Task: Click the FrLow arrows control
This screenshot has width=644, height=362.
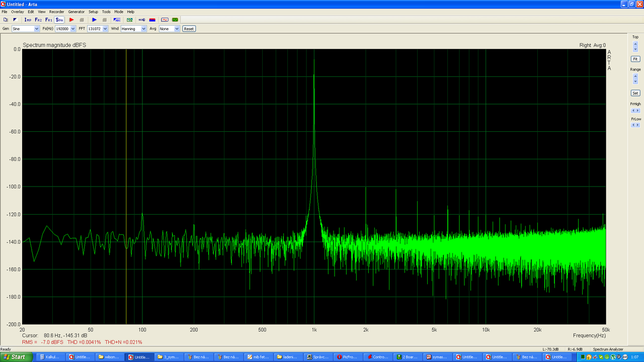Action: [x=635, y=125]
